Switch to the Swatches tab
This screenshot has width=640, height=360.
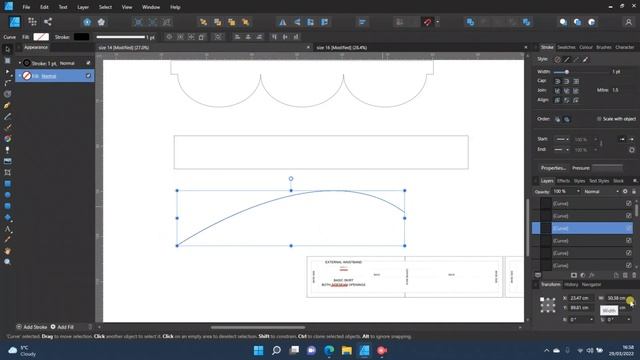coord(566,47)
